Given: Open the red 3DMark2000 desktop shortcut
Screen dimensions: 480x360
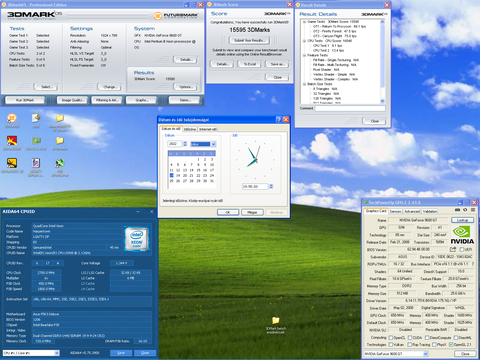Looking at the screenshot, I should pos(12,141).
